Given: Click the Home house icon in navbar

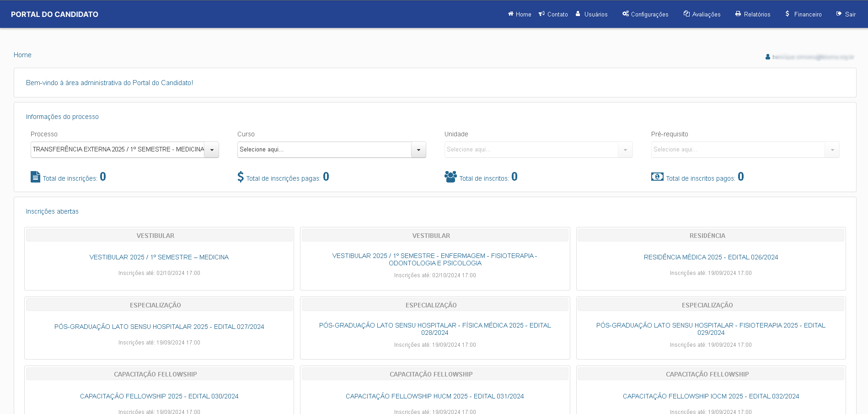Looking at the screenshot, I should pyautogui.click(x=510, y=14).
